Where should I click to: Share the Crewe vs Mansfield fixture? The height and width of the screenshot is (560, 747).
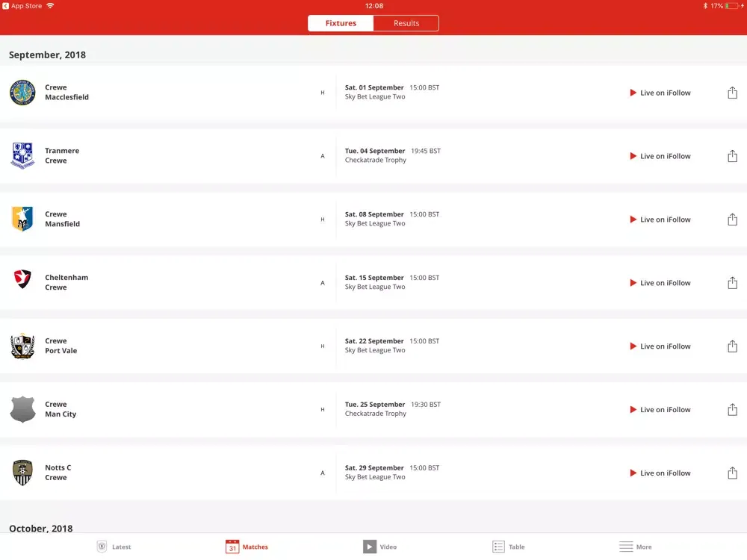point(732,219)
